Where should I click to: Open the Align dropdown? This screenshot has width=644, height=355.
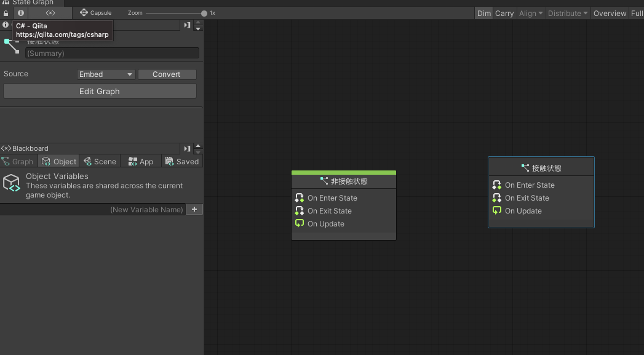point(531,13)
